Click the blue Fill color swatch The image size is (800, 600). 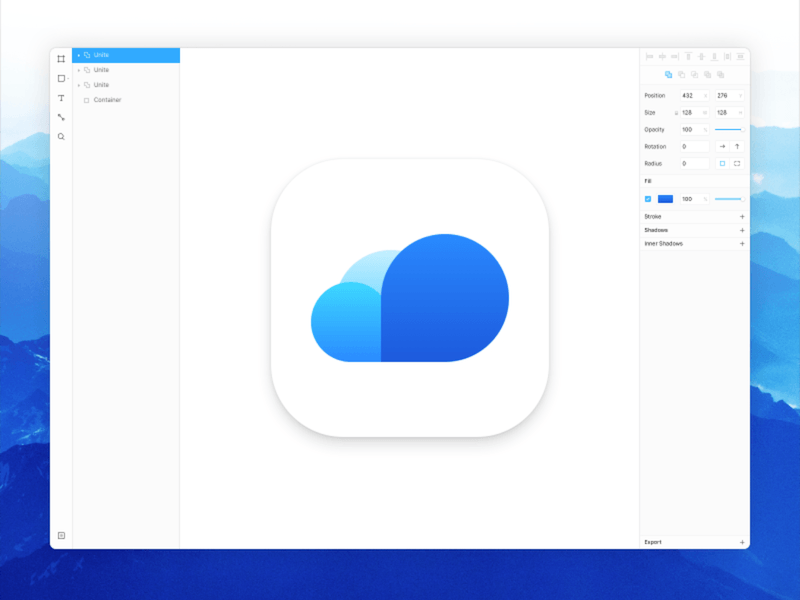(x=665, y=199)
